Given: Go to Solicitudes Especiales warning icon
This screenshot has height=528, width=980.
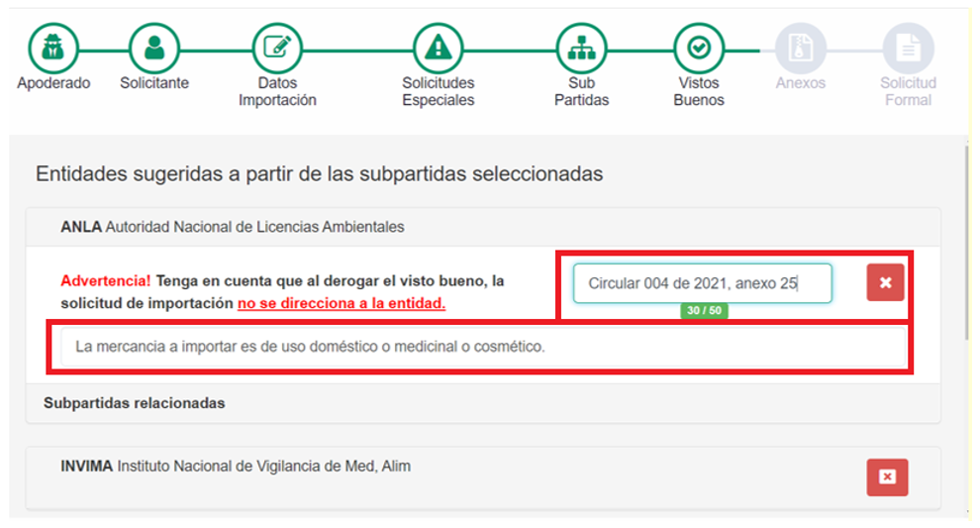Looking at the screenshot, I should (438, 48).
